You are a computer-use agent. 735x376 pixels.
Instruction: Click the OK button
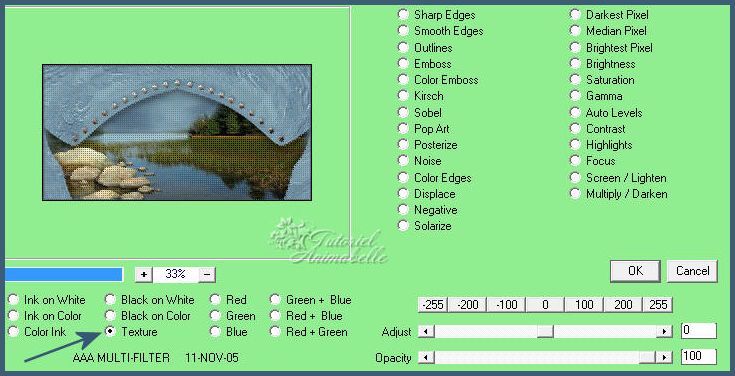(635, 271)
